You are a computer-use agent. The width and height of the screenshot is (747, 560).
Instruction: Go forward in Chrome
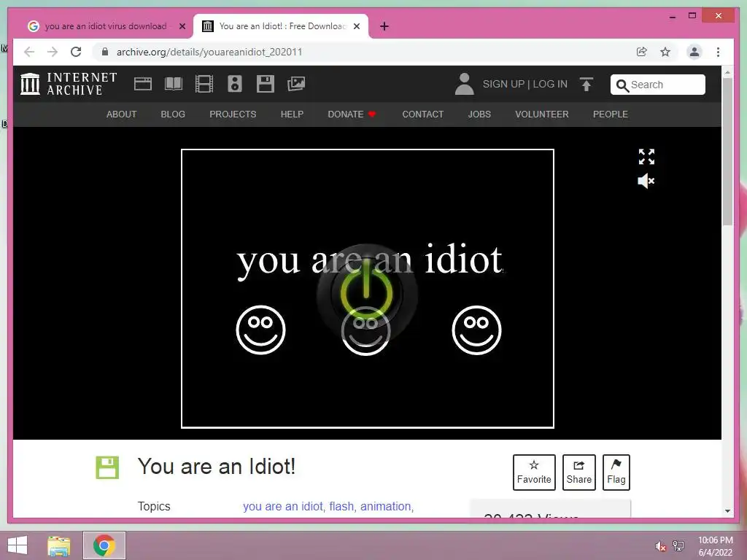[x=53, y=52]
